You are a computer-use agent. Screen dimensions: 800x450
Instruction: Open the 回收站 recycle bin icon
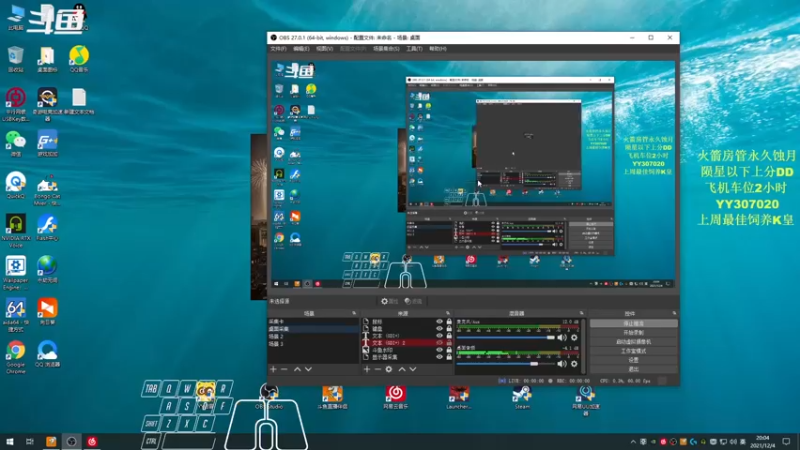tap(16, 59)
